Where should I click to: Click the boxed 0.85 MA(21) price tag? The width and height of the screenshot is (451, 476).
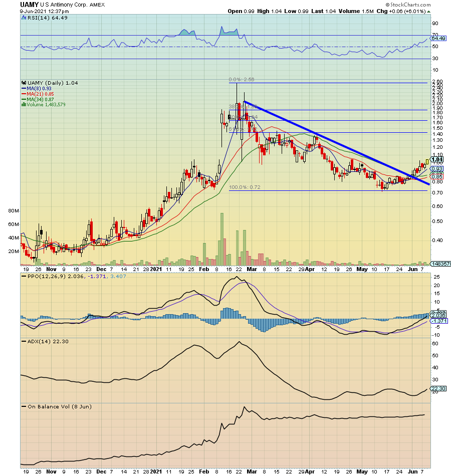[437, 176]
